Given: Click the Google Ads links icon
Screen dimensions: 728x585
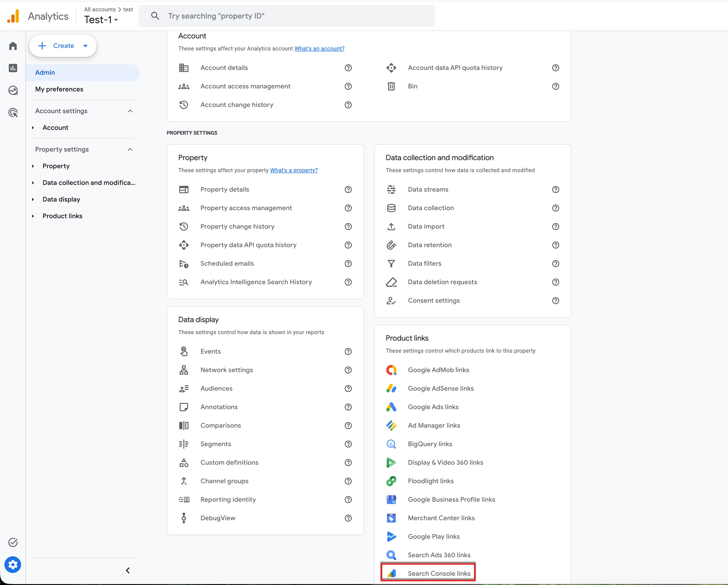Looking at the screenshot, I should pyautogui.click(x=391, y=407).
